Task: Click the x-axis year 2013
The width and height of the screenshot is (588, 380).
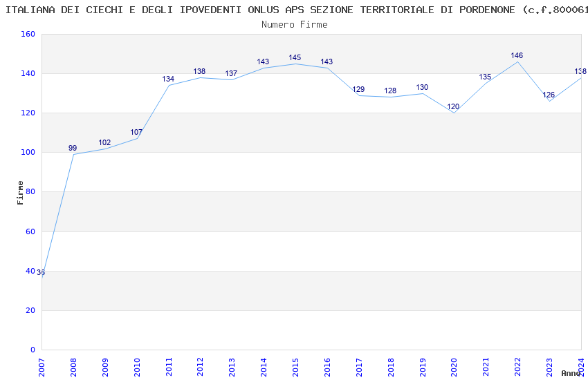Action: (232, 368)
